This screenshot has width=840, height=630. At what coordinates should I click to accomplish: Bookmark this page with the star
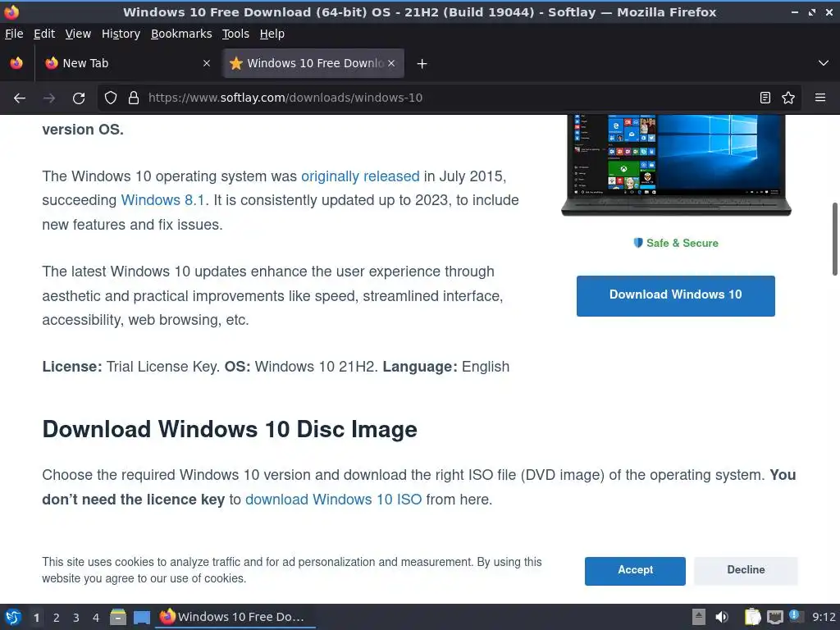click(x=788, y=98)
